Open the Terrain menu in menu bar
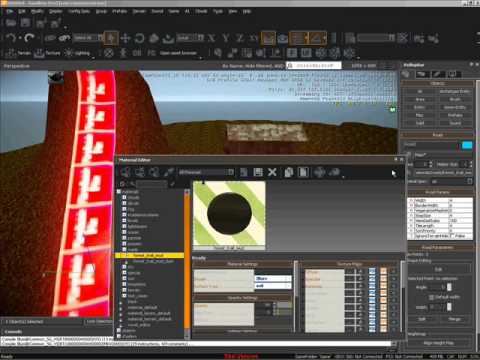Image resolution: width=480 pixels, height=360 pixels. (x=139, y=11)
